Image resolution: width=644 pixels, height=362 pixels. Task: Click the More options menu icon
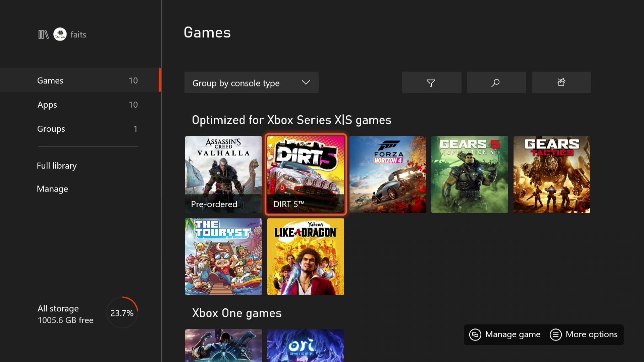coord(555,335)
